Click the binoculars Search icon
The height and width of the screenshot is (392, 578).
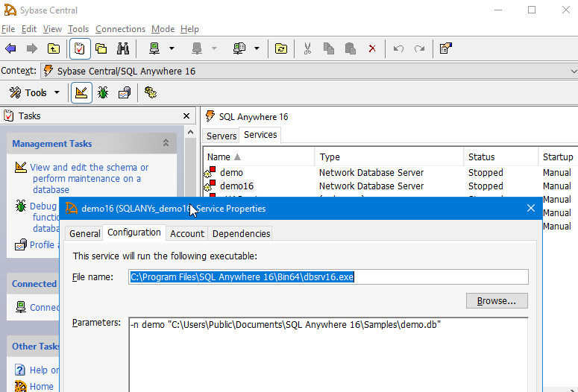click(123, 48)
